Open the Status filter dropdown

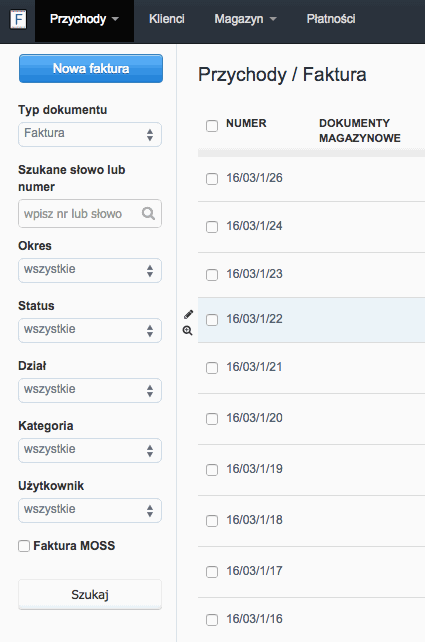coord(90,330)
